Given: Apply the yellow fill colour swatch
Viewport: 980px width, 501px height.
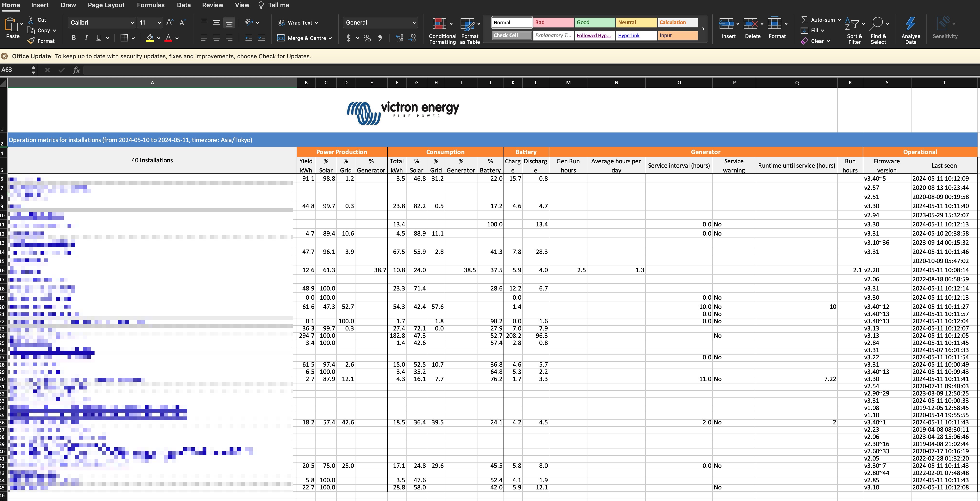Looking at the screenshot, I should (150, 38).
